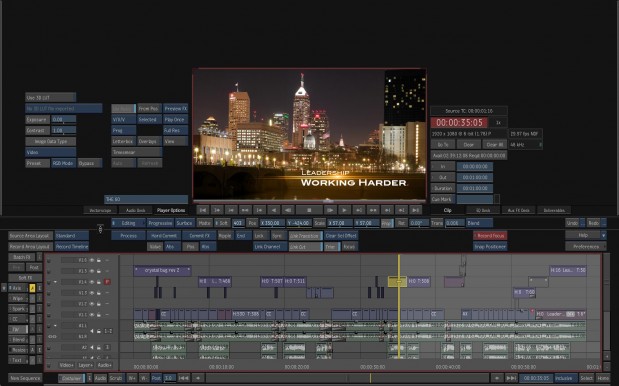The width and height of the screenshot is (619, 386).
Task: Open the Standard source layout dropdown
Action: click(72, 236)
